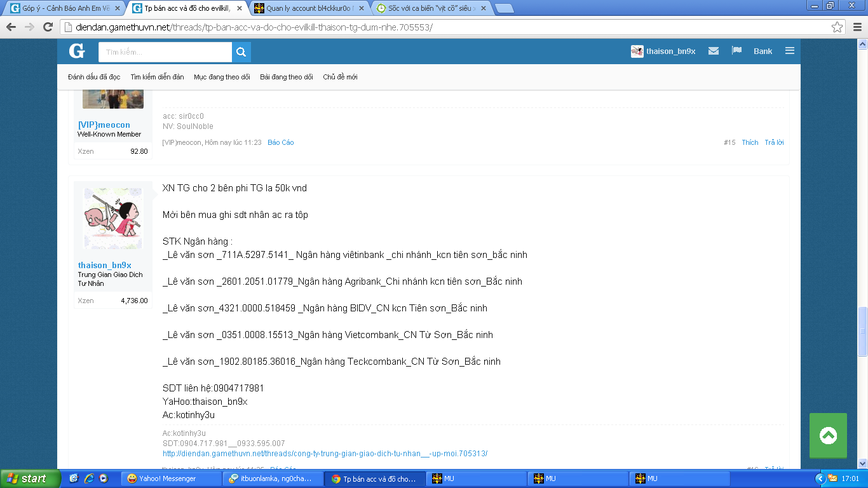Open thaison_bn9x poster profile link

[105, 265]
